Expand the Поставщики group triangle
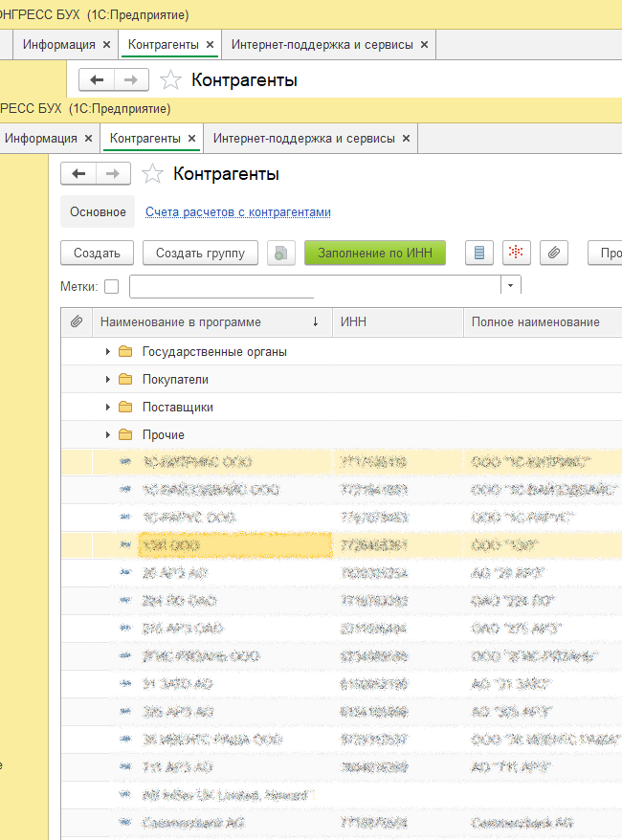The width and height of the screenshot is (622, 840). (108, 407)
